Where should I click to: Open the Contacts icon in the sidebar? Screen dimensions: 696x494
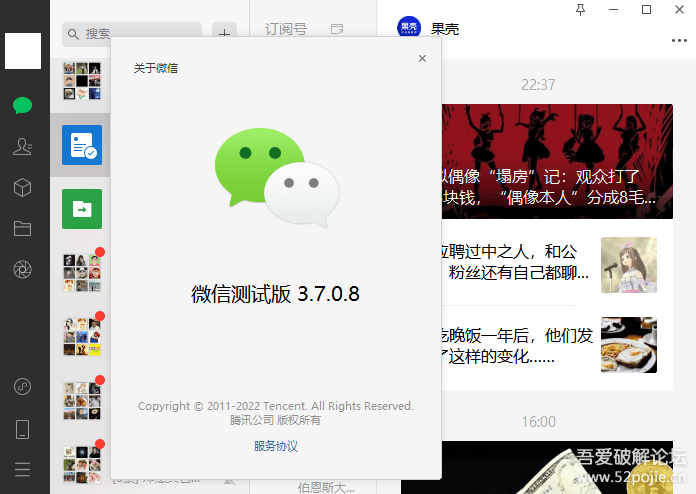pyautogui.click(x=23, y=146)
